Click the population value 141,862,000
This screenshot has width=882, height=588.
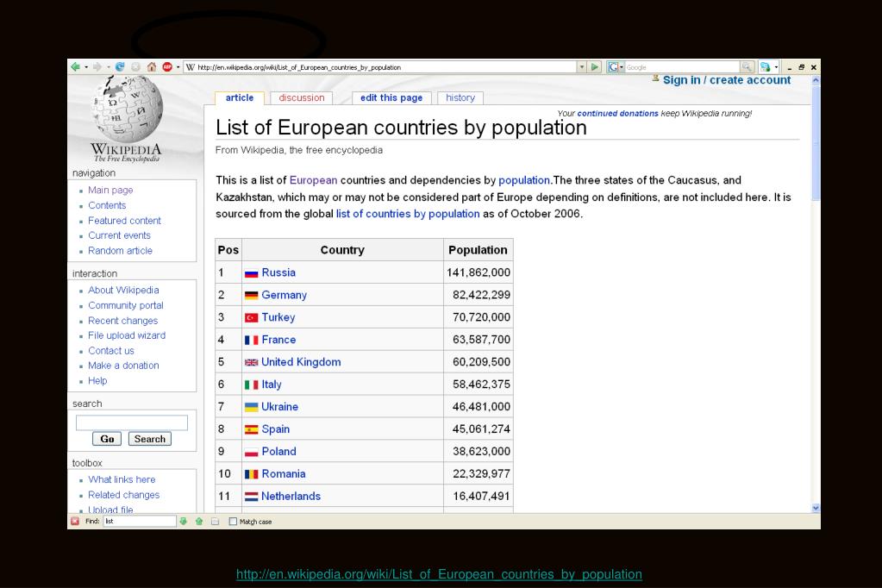click(479, 272)
